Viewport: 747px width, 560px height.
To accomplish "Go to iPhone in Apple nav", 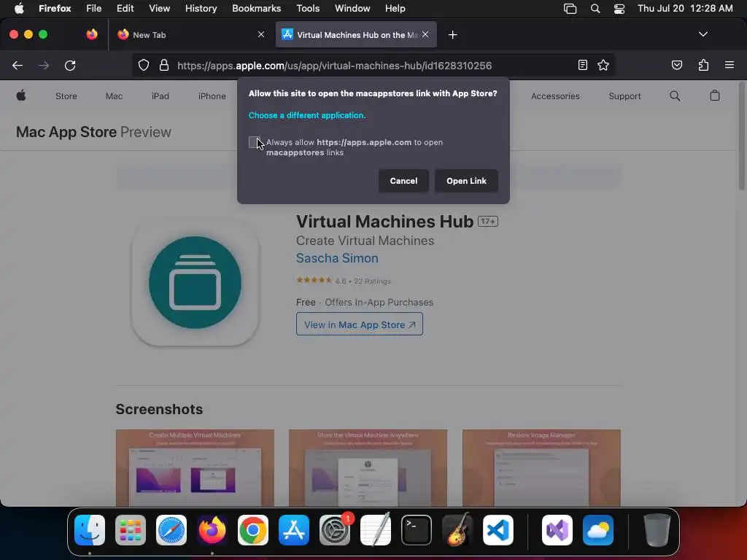I will [x=212, y=96].
